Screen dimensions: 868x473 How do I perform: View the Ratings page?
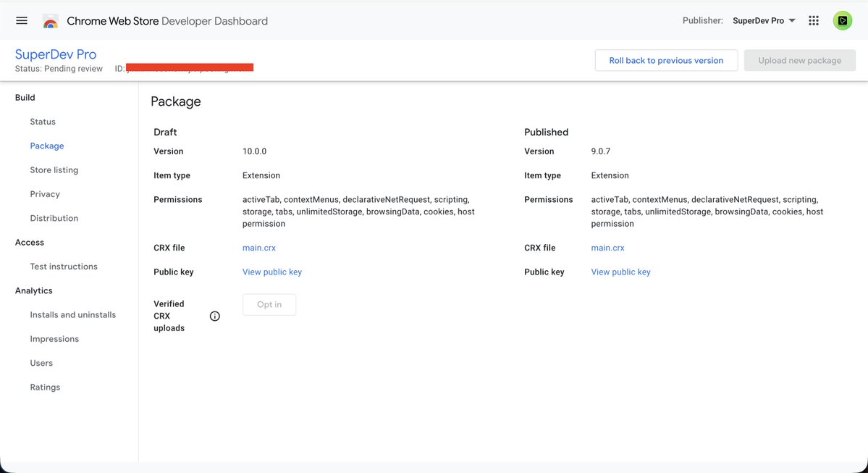(44, 387)
